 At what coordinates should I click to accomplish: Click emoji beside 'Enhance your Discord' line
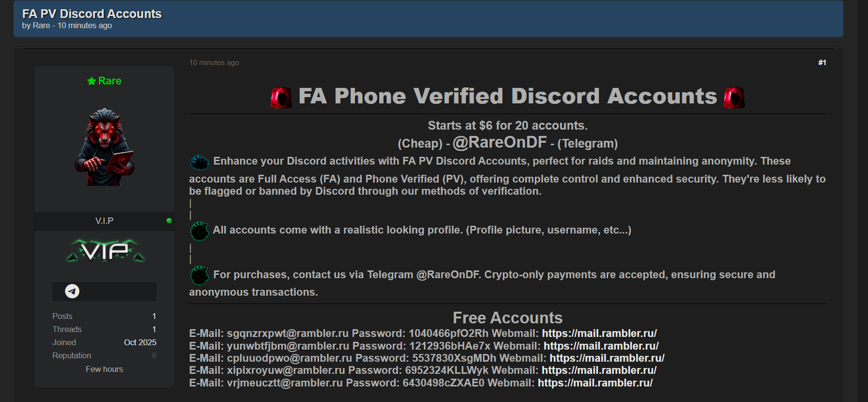pyautogui.click(x=199, y=162)
